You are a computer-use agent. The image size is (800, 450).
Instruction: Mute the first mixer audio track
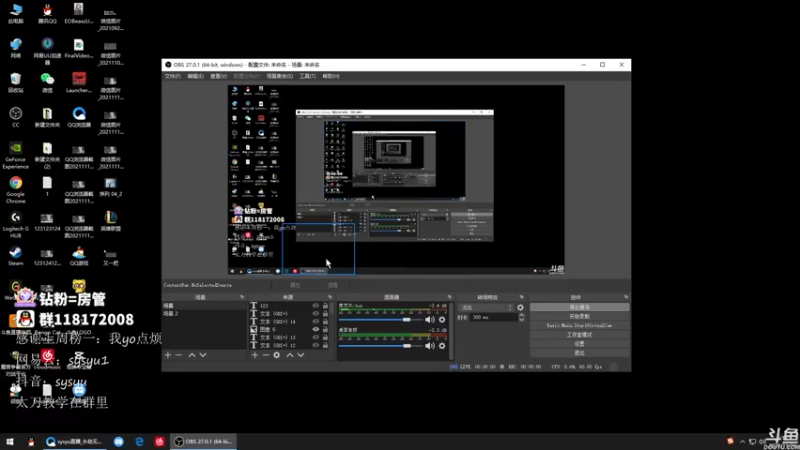coord(430,319)
